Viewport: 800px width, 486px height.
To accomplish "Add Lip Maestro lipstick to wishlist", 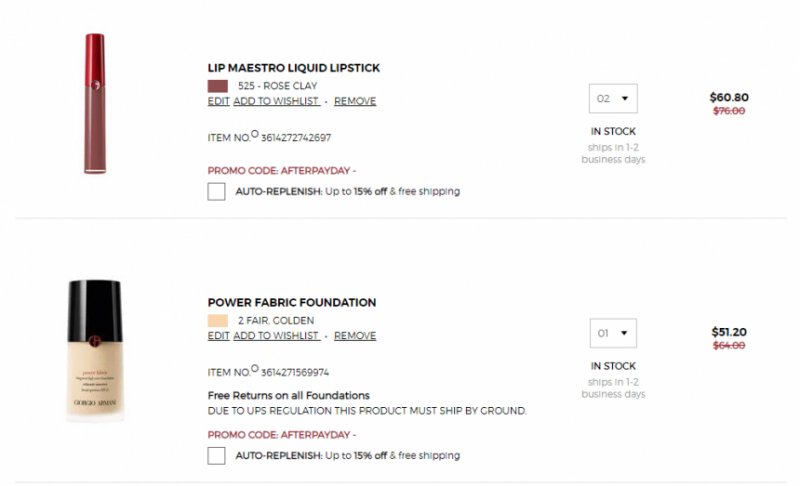I will coord(276,101).
